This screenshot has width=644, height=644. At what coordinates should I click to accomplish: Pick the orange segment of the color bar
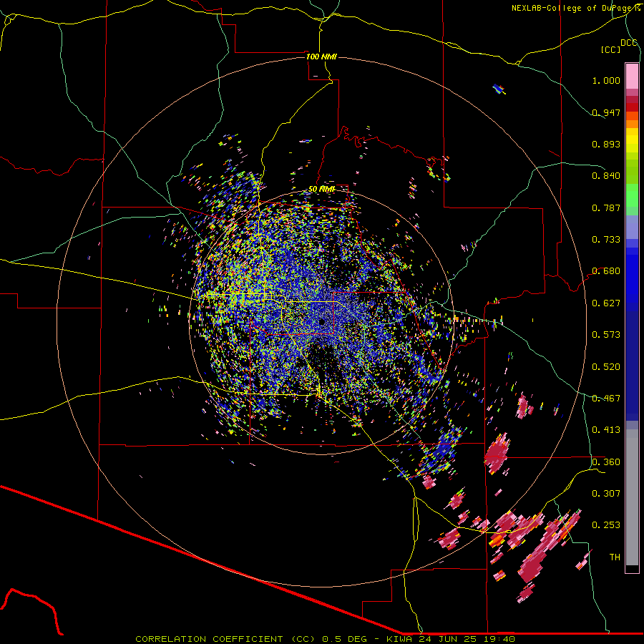tap(632, 124)
